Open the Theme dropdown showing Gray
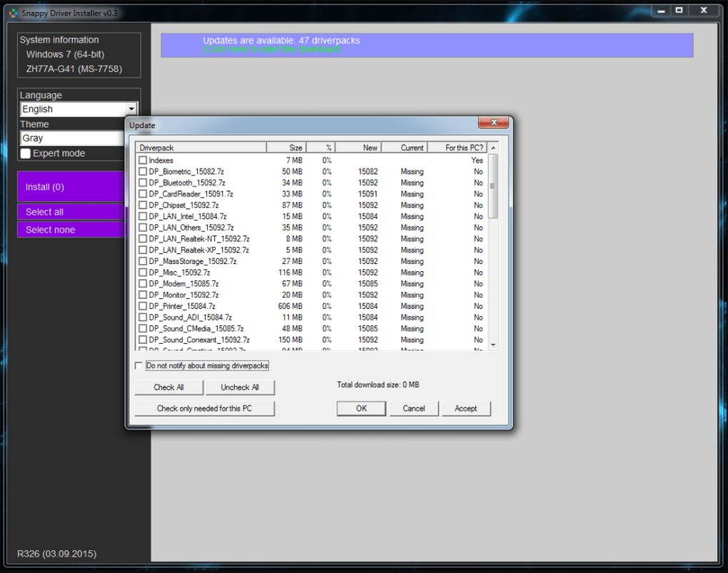 (72, 138)
